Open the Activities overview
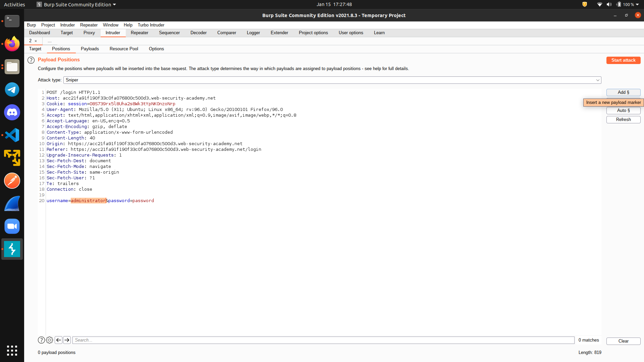The height and width of the screenshot is (362, 644). [14, 4]
